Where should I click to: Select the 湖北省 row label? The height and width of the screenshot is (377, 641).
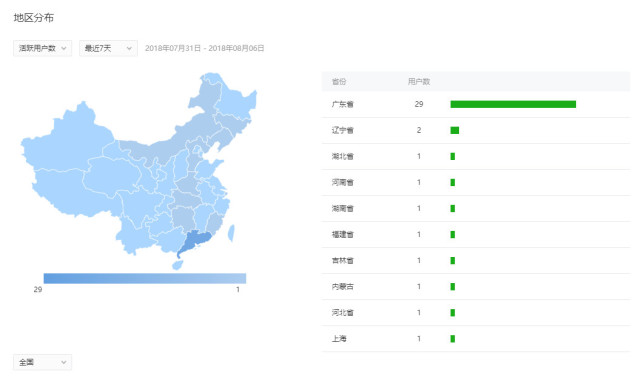pyautogui.click(x=343, y=156)
